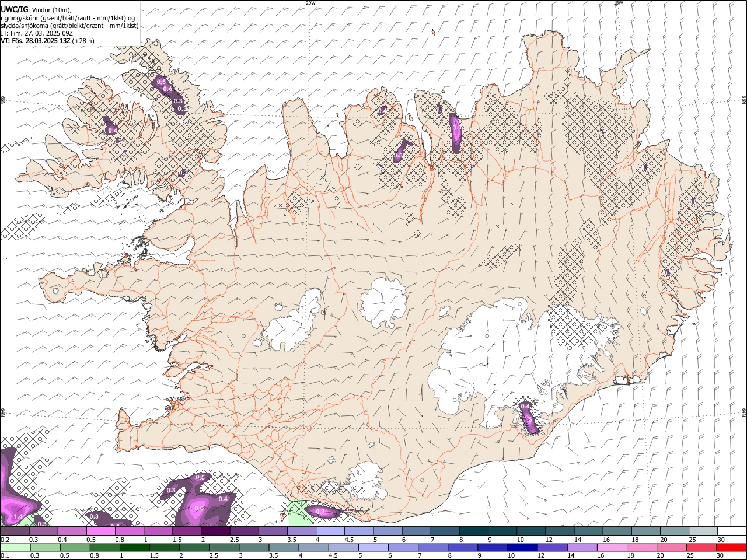Viewport: 747px width, 560px height.
Task: Click the "IT: Fim. 27. 03. 2025 09Z" line
Action: click(37, 33)
